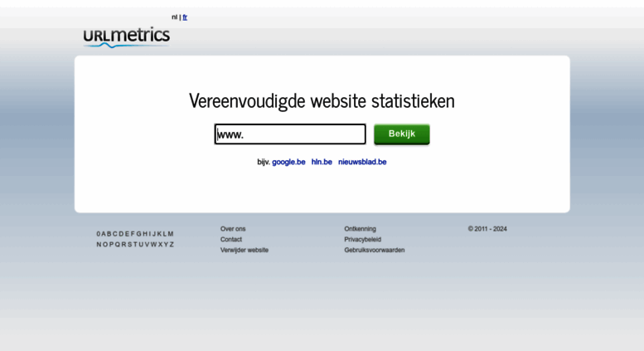Browse sites starting with S
Image resolution: width=644 pixels, height=351 pixels.
[x=130, y=245]
